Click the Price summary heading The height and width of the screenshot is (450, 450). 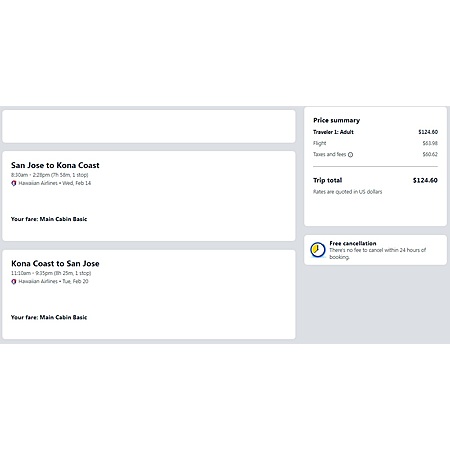(336, 120)
